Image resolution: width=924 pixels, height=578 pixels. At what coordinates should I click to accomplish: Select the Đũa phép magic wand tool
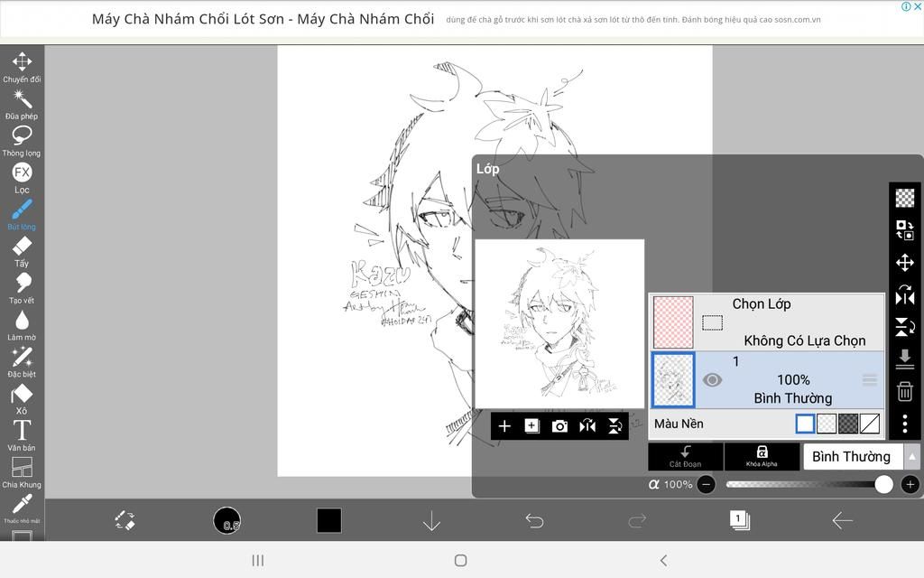click(22, 104)
